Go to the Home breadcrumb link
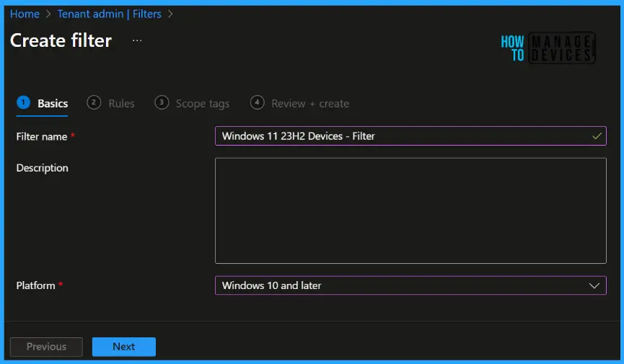Screen dimensions: 624x364 25,14
